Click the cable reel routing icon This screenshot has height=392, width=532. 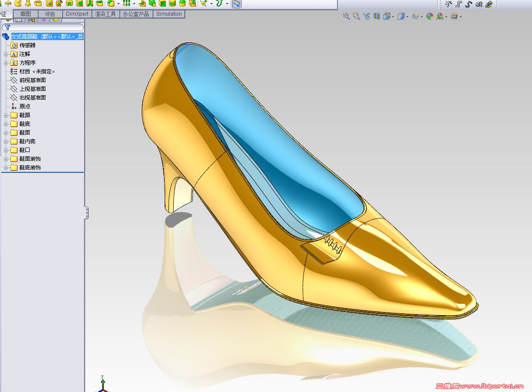tap(489, 4)
